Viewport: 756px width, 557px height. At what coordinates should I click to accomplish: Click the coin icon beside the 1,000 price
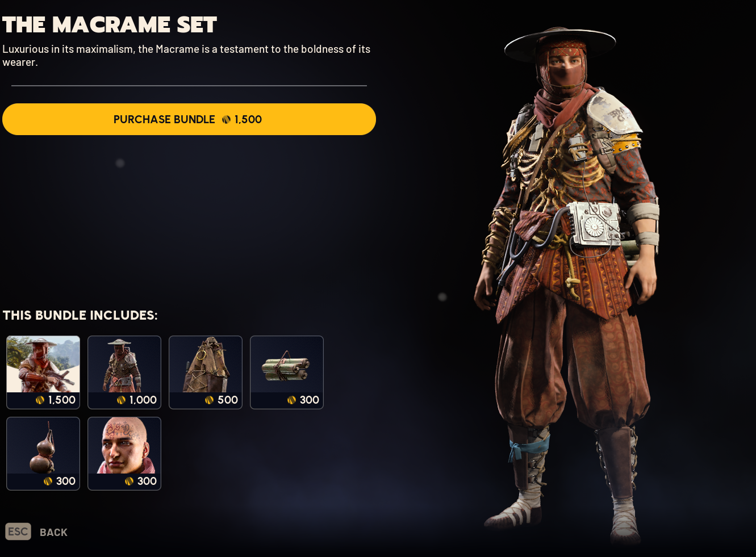point(121,400)
